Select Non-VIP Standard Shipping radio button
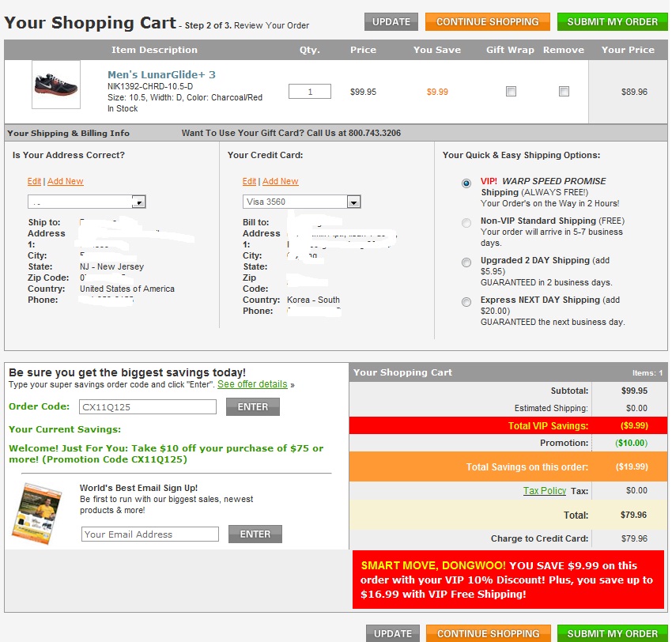The image size is (672, 642). click(x=466, y=223)
